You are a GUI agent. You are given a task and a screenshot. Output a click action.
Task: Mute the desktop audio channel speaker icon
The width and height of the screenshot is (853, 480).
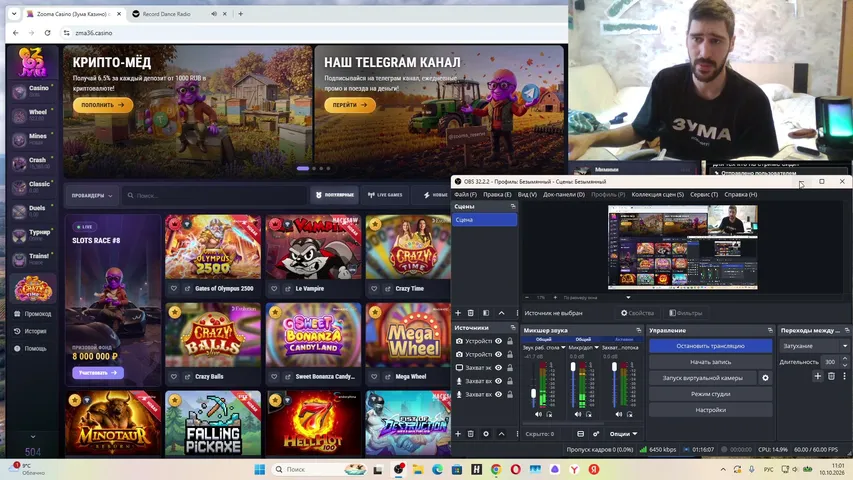(x=538, y=414)
